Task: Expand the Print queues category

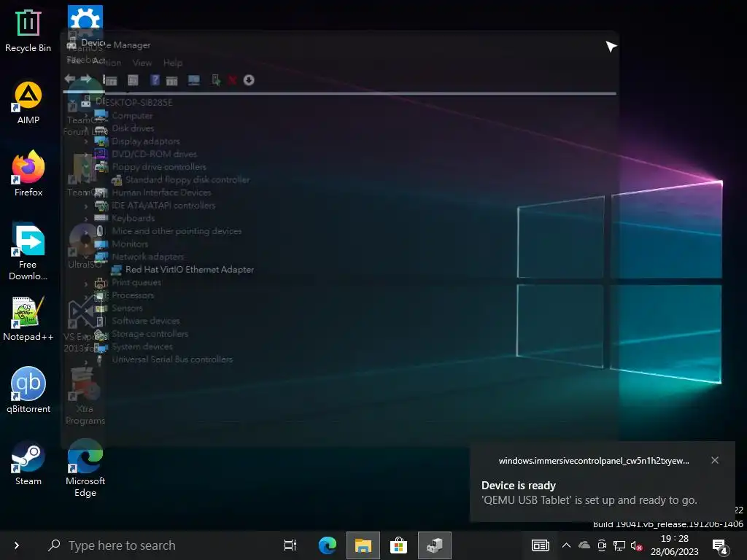Action: click(x=86, y=284)
